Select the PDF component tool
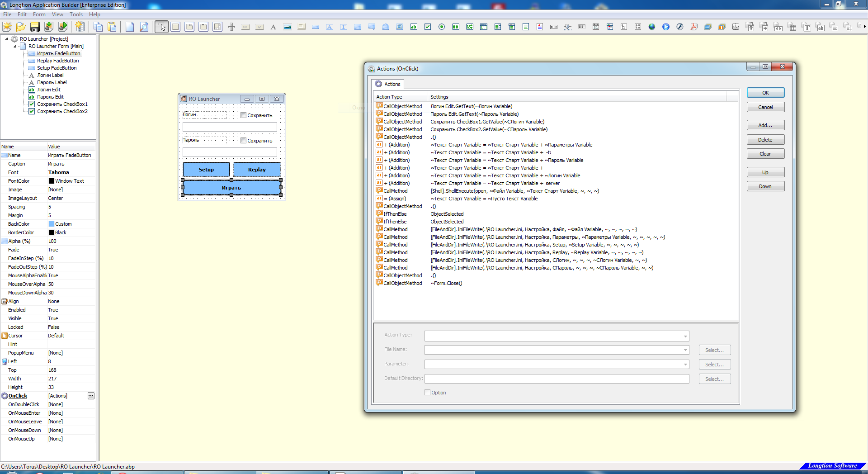This screenshot has width=868, height=474. 694,27
